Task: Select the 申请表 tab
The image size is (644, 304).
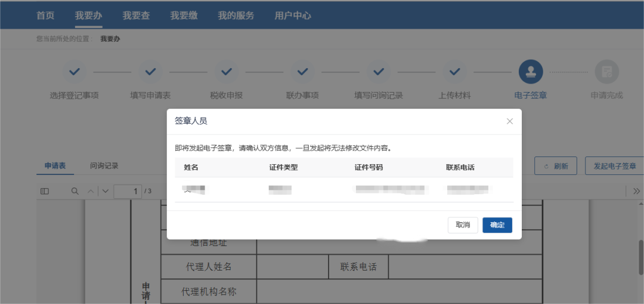Action: coord(55,166)
